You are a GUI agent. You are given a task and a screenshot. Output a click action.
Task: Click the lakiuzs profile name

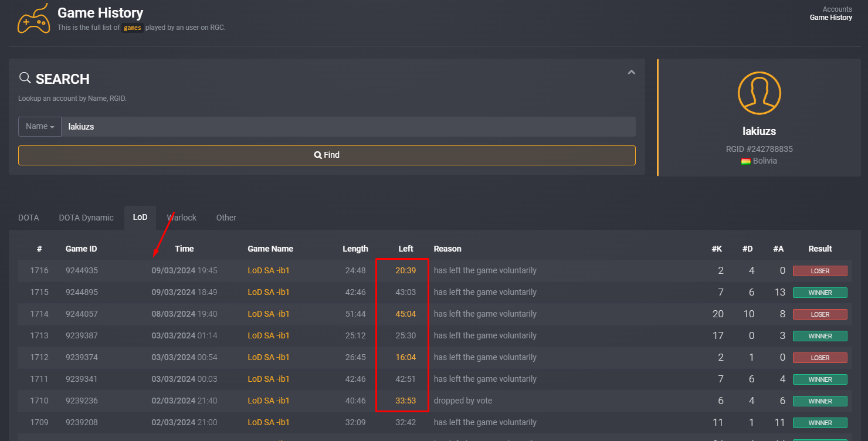click(x=759, y=131)
